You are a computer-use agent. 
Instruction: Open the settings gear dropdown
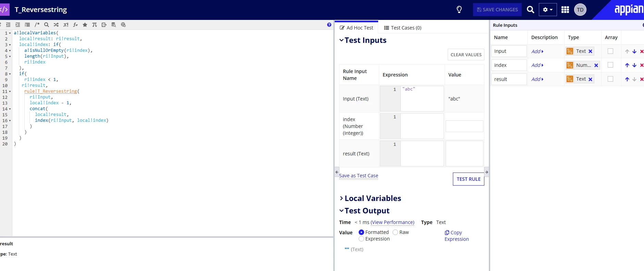[x=548, y=10]
